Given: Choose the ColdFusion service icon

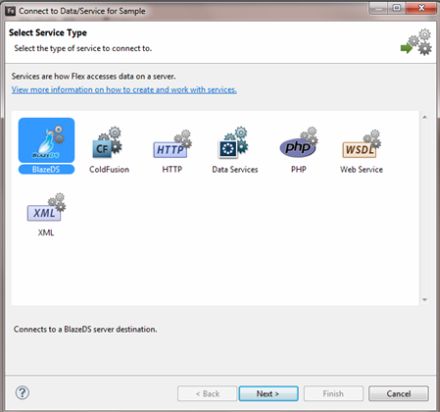Looking at the screenshot, I should click(x=107, y=143).
